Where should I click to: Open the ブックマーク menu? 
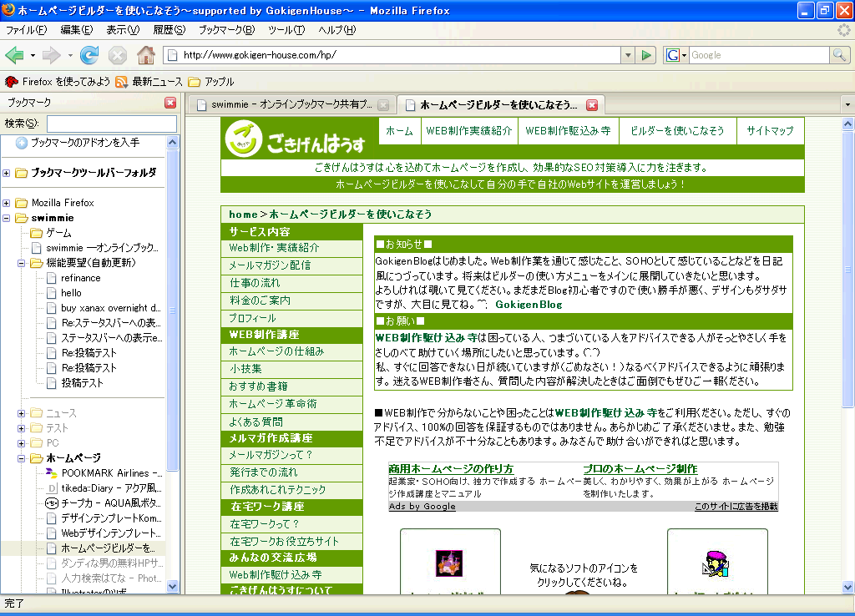(226, 30)
